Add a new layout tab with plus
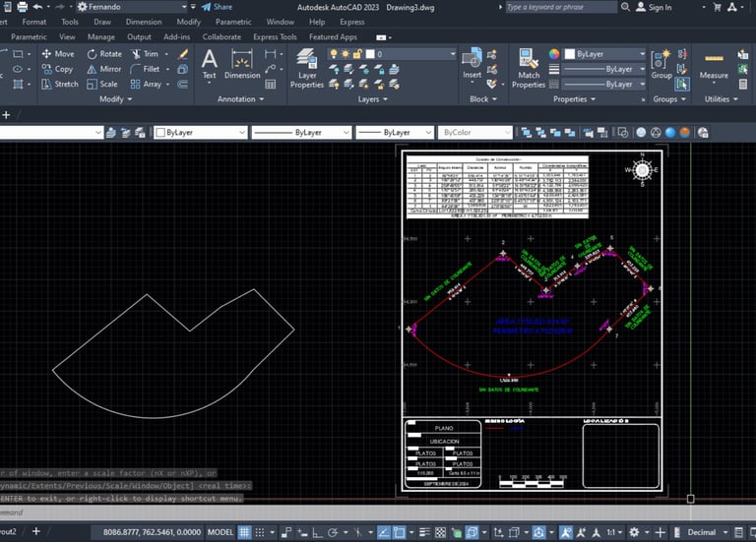 tap(36, 531)
